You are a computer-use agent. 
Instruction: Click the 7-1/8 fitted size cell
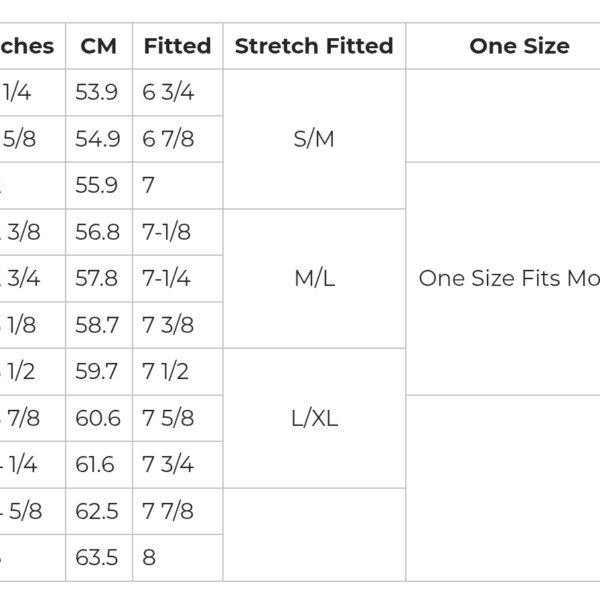click(167, 232)
